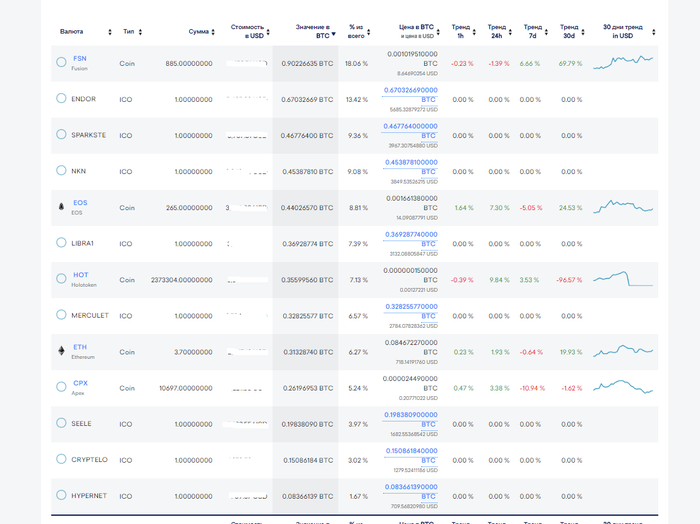
Task: Open the EOS coin link
Action: [80, 203]
